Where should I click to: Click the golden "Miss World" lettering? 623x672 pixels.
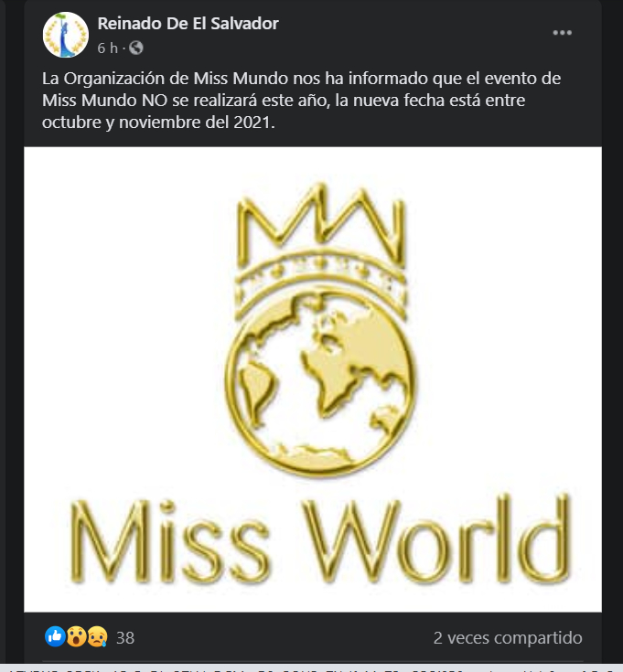click(x=319, y=541)
